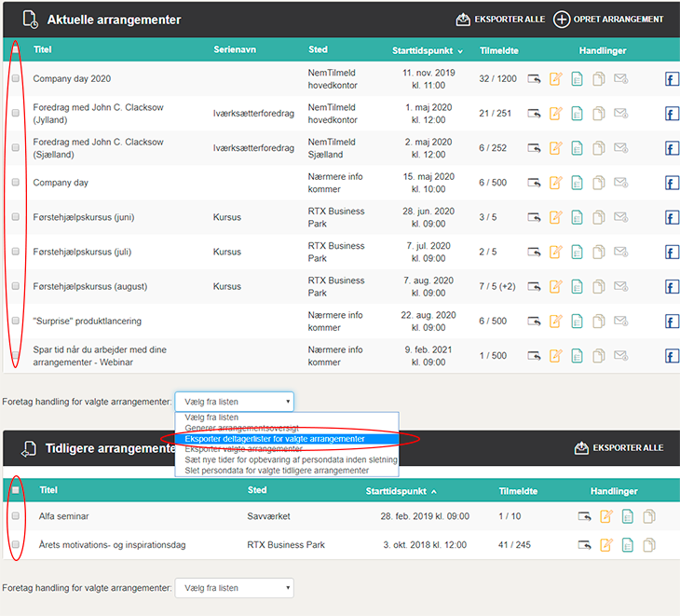The height and width of the screenshot is (616, 680).
Task: Click OPRET ARRANGEMENT button
Action: [x=608, y=20]
